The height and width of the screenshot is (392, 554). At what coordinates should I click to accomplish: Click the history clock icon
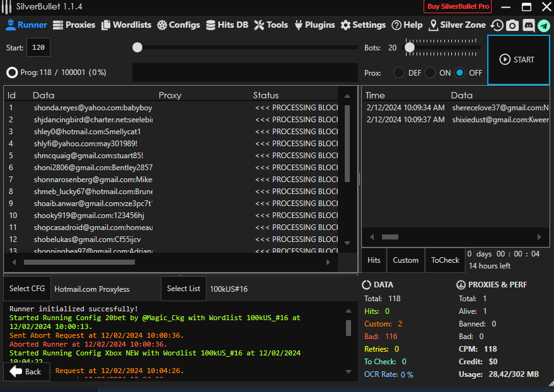pos(497,25)
